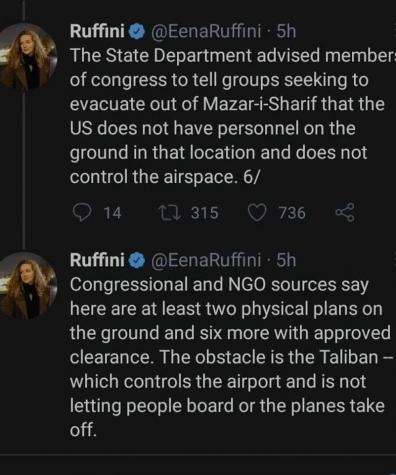Open Ruffini display name on second tweet
The image size is (396, 475).
98,260
